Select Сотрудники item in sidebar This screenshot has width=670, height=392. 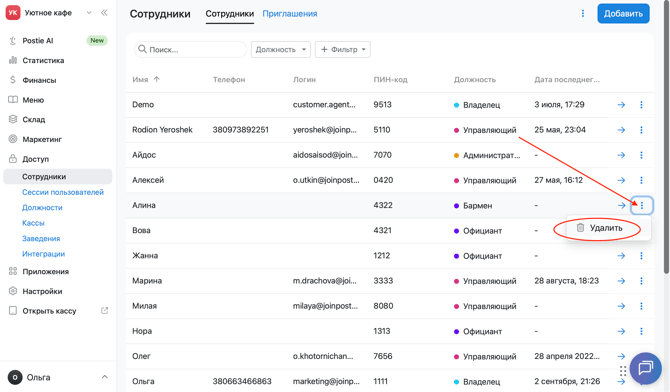pyautogui.click(x=58, y=177)
